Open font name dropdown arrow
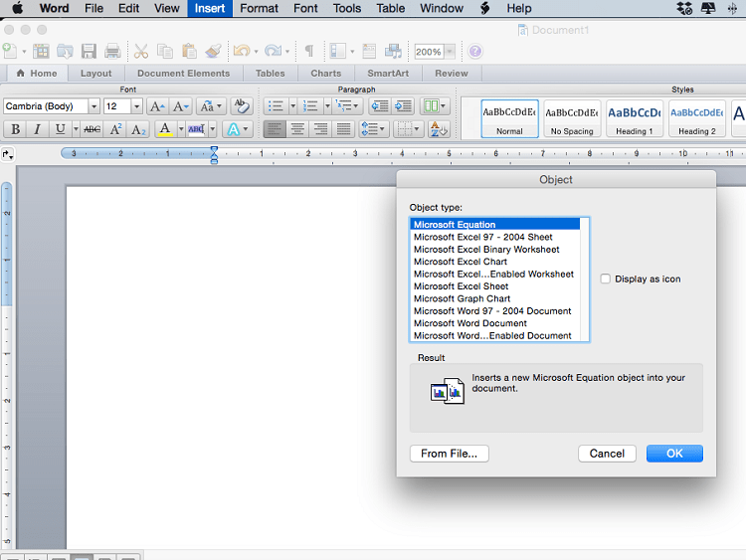The image size is (746, 560). (94, 106)
